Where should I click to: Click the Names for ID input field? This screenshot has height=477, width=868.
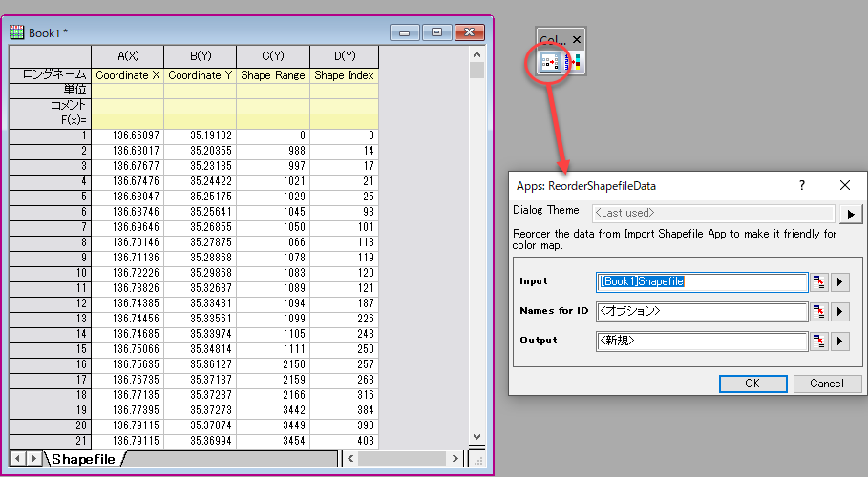(x=702, y=312)
